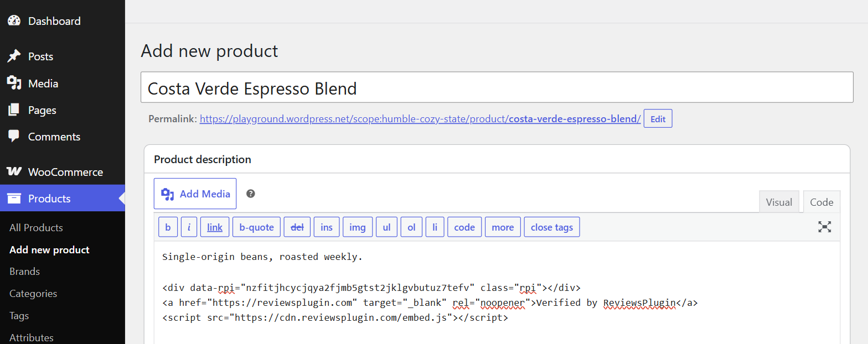868x344 pixels.
Task: Click the Products archive box icon
Action: tap(14, 199)
